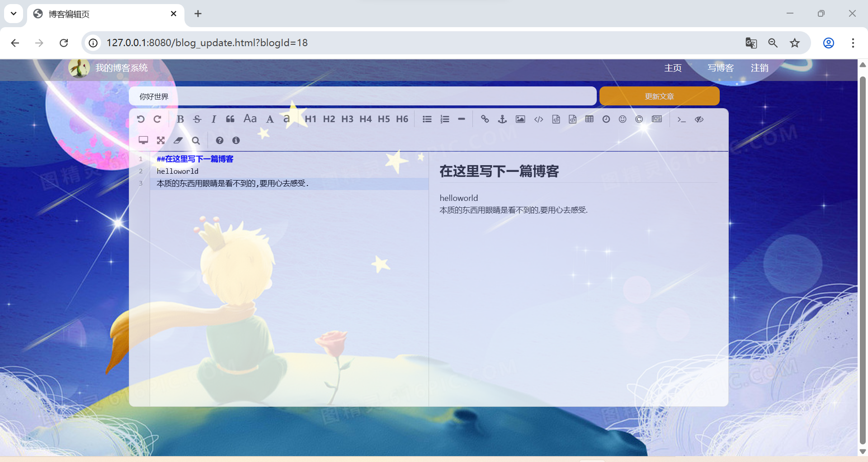Open full preview desktop icon
868x462 pixels.
[143, 140]
